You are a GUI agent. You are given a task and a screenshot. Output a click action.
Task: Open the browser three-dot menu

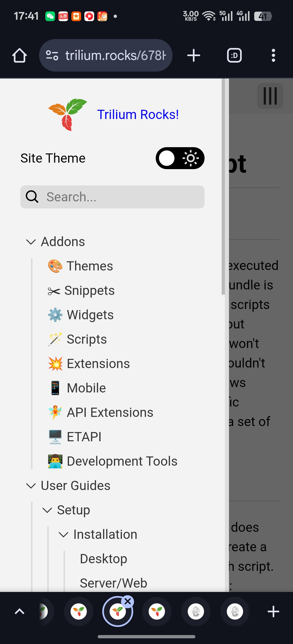coord(273,56)
